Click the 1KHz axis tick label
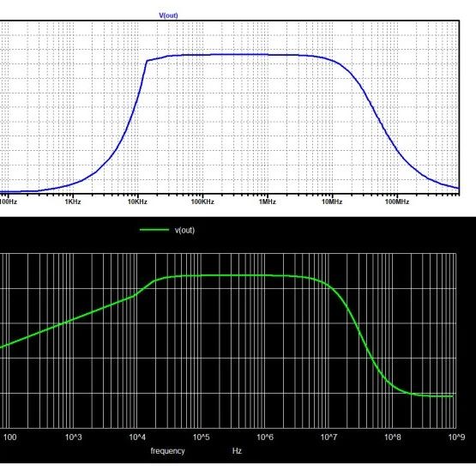Screen dimensions: 476x476 pos(73,202)
